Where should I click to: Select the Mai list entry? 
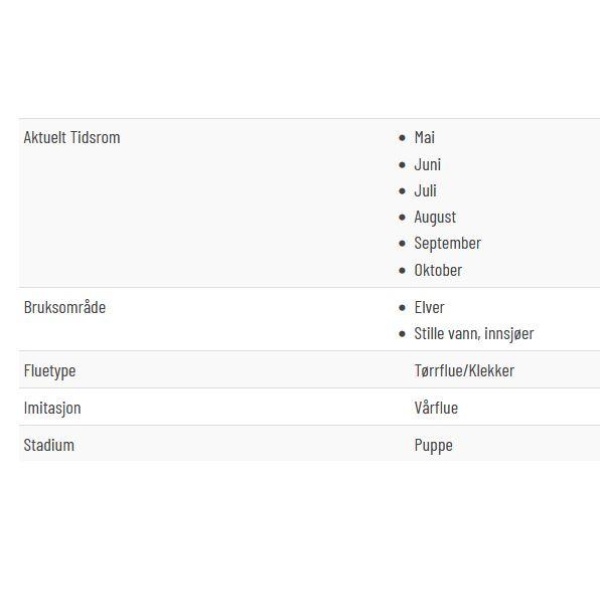[424, 137]
